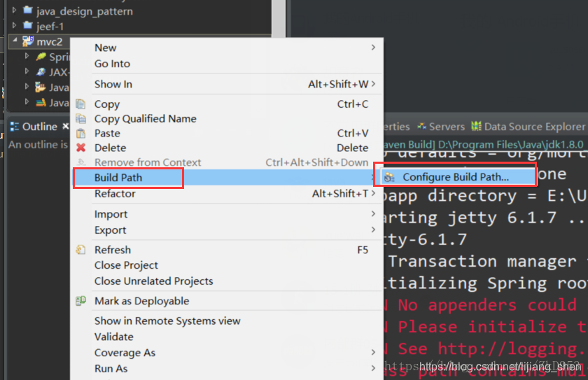Open the Export submenu arrow
This screenshot has width=588, height=380.
coord(373,230)
